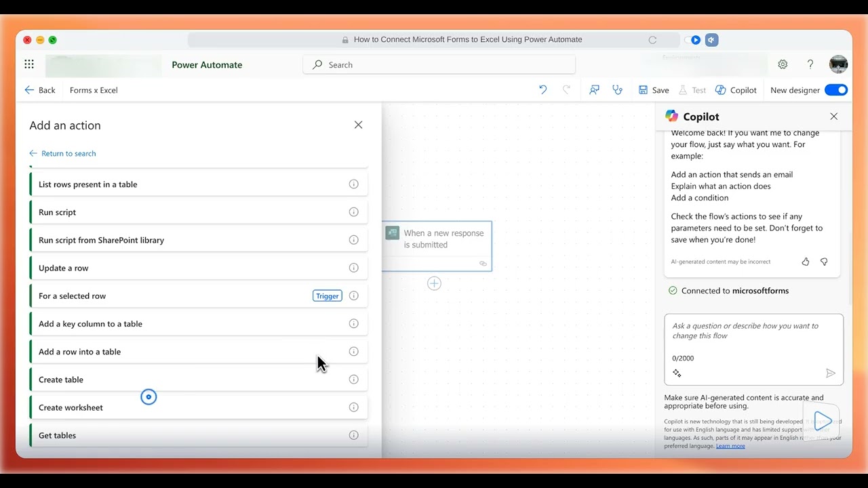This screenshot has width=868, height=488.
Task: Show info for Add a key column to a table
Action: (353, 323)
